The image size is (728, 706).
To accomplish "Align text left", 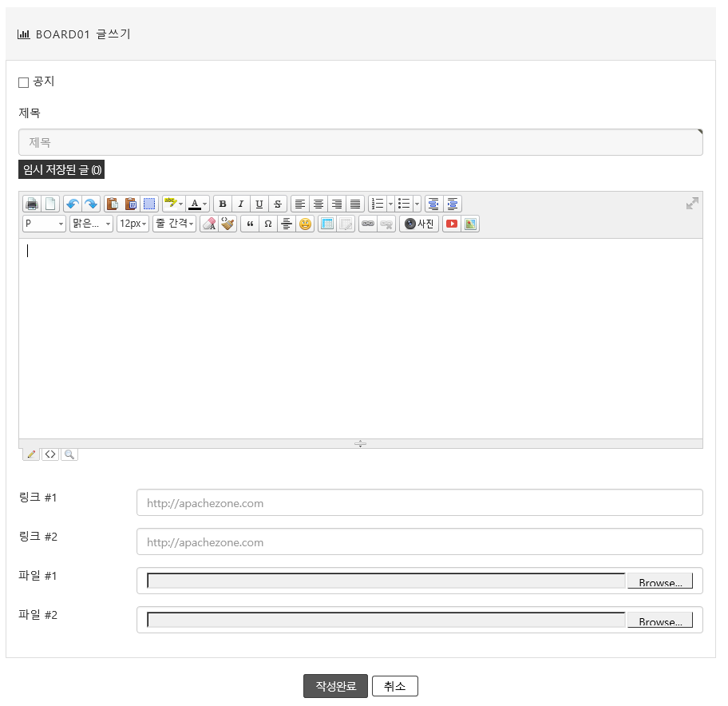I will (x=300, y=204).
